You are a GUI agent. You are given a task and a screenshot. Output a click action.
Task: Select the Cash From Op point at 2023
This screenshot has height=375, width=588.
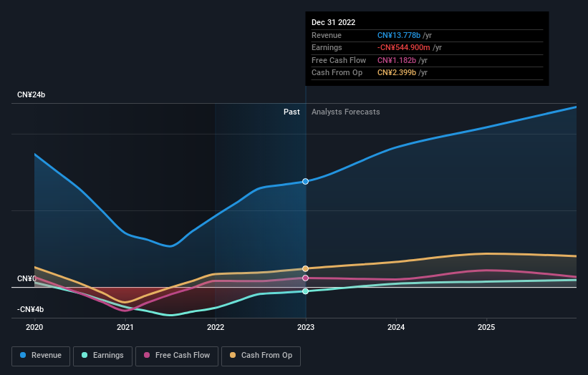306,268
